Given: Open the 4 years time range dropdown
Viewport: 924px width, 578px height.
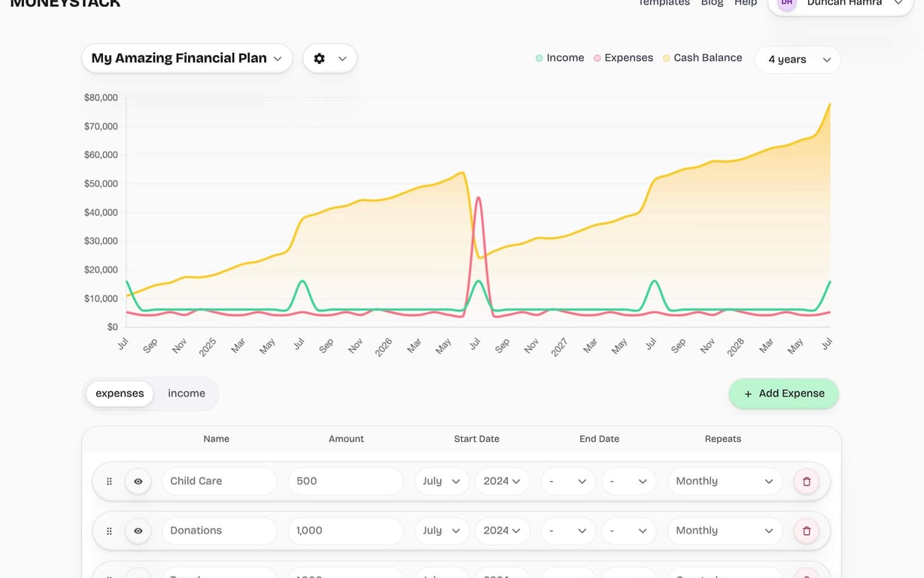Looking at the screenshot, I should (797, 59).
